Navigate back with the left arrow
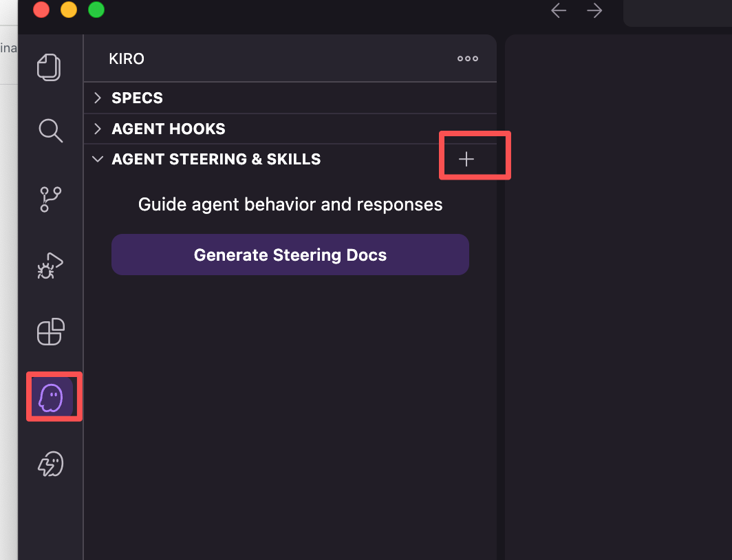This screenshot has width=732, height=560. (x=559, y=10)
